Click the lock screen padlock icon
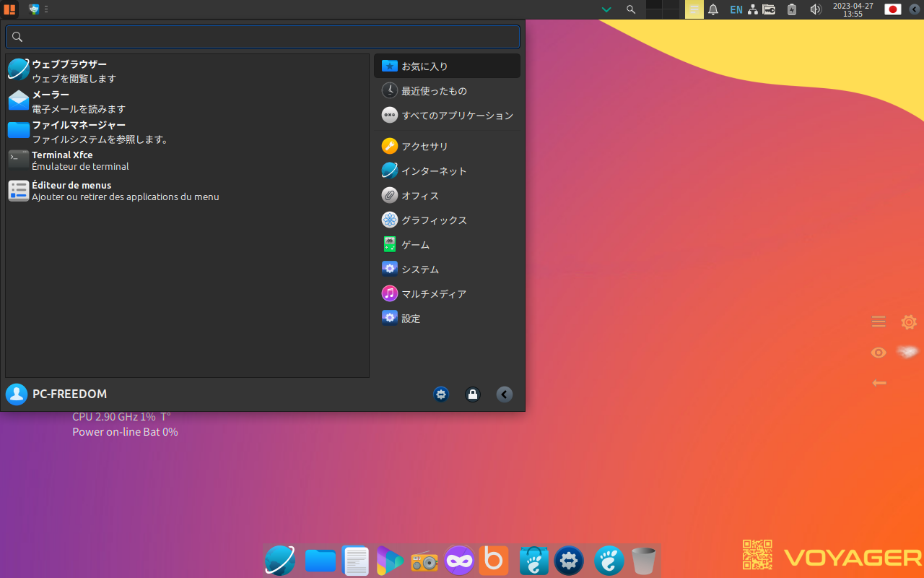The height and width of the screenshot is (578, 924). coord(473,394)
